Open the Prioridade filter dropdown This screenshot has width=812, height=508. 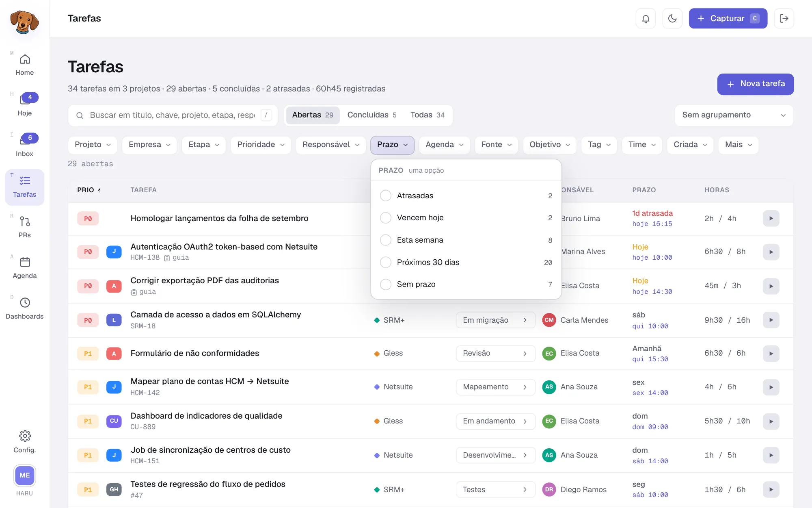[x=261, y=145]
